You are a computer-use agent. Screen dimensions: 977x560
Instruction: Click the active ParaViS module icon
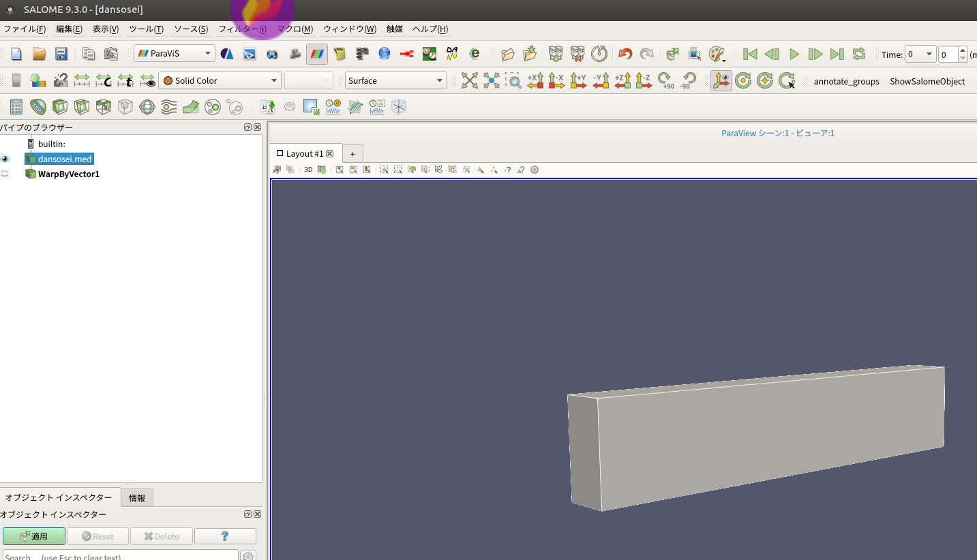(316, 54)
